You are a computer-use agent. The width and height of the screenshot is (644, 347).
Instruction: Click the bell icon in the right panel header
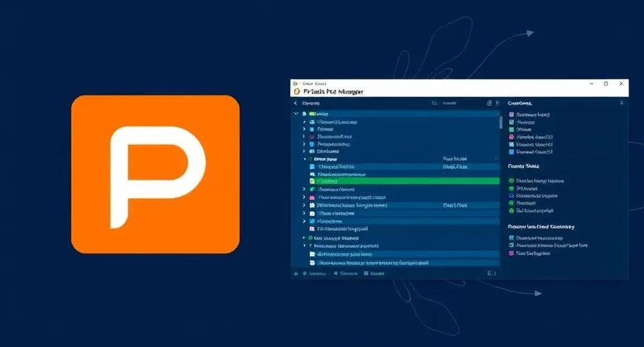622,103
